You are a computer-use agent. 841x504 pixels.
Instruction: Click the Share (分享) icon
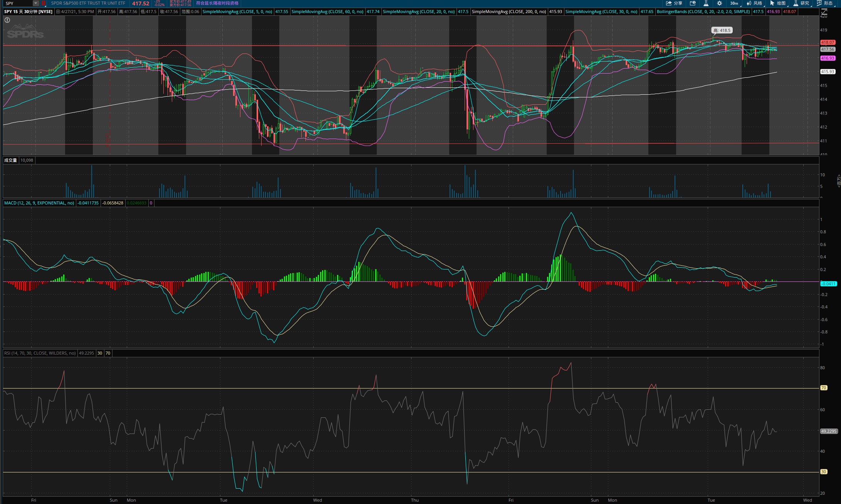point(674,3)
